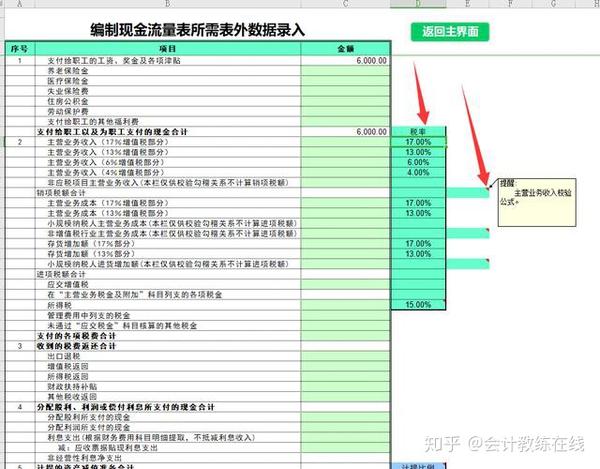This screenshot has height=469, width=600.
Task: Click the 养老保险金 row label
Action: pos(68,71)
